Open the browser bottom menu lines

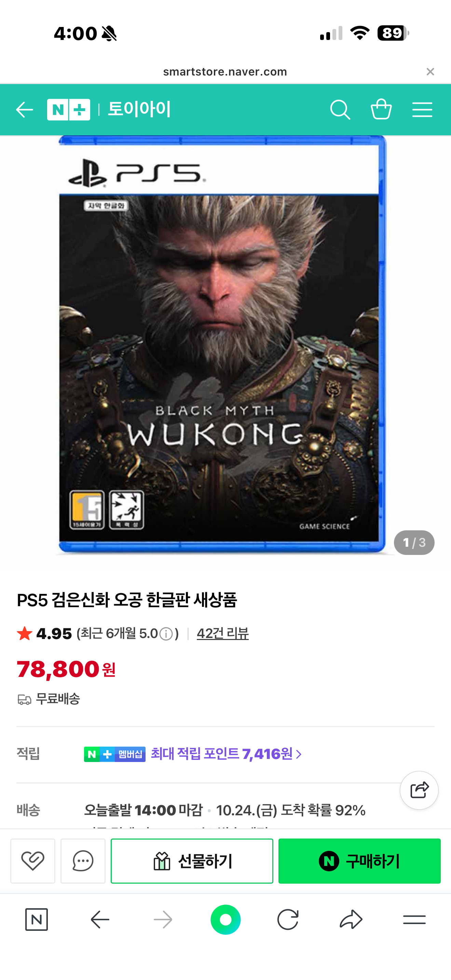pos(414,920)
